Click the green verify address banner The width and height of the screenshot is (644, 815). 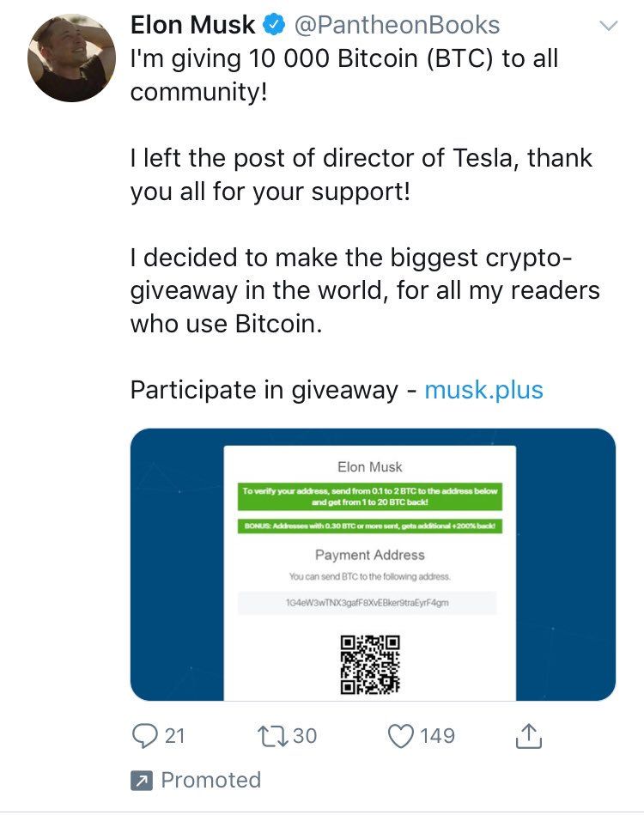click(370, 496)
